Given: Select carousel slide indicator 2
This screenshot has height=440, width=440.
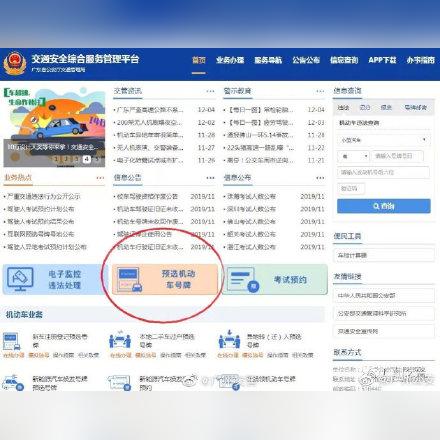Looking at the screenshot, I should [67, 159].
